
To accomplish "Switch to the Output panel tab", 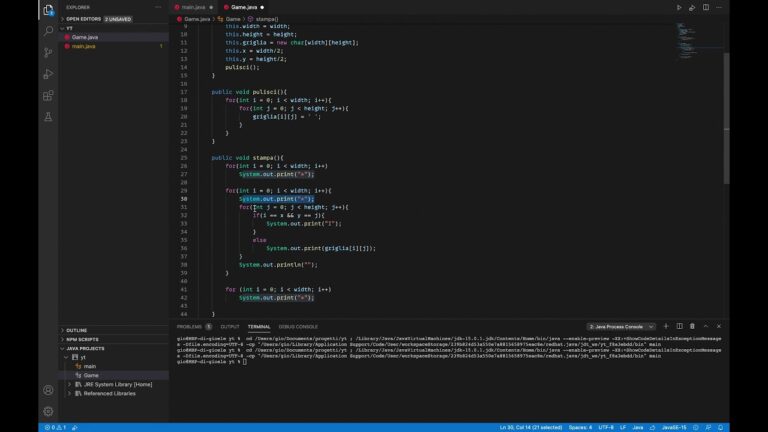I will tap(230, 327).
